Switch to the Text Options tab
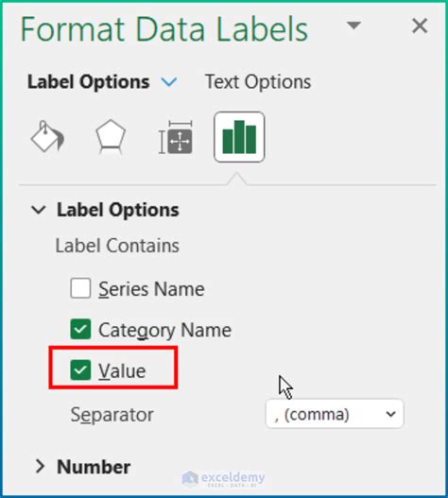Viewport: 448px width, 498px height. pos(258,82)
